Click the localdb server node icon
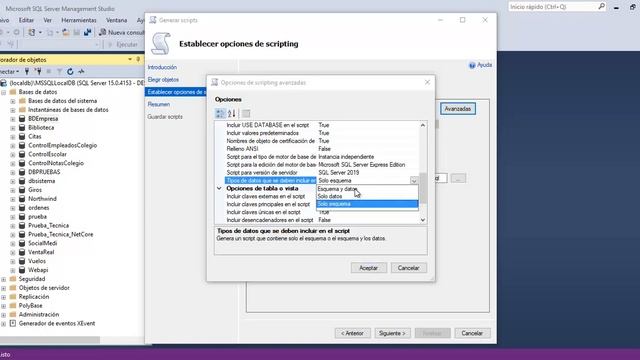The height and width of the screenshot is (360, 640). [4, 83]
